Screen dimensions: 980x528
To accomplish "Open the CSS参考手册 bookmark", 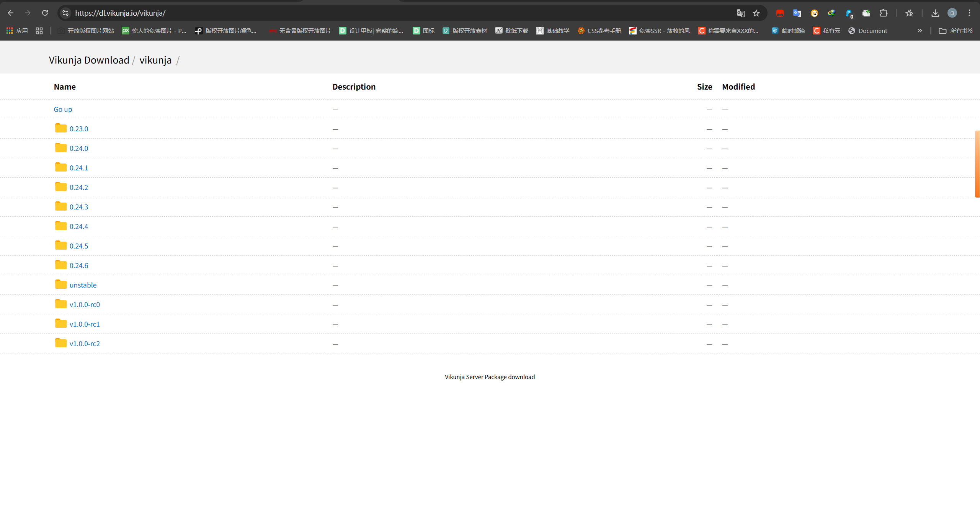I will pos(599,31).
